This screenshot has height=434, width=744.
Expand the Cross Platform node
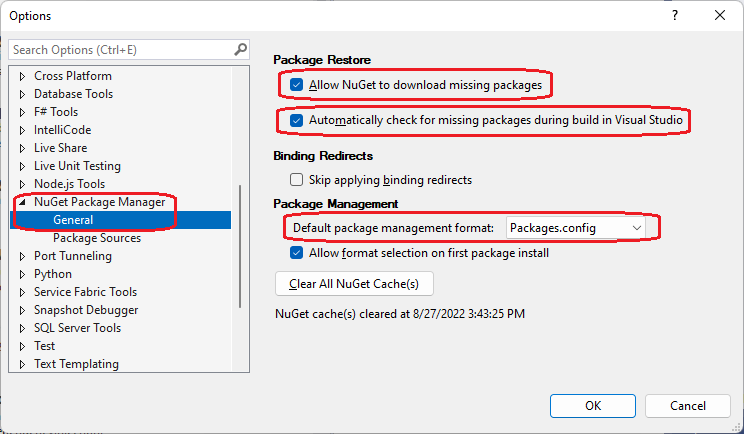click(x=22, y=76)
